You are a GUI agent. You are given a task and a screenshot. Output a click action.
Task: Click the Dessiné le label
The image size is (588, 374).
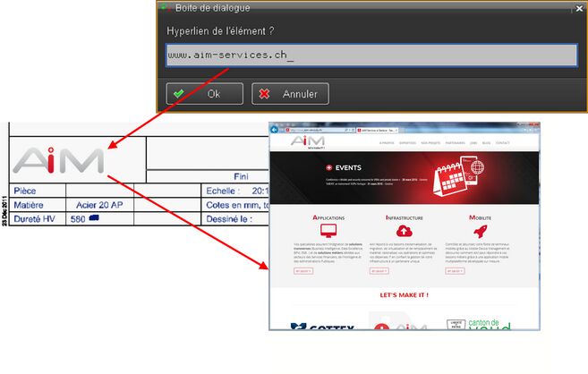(229, 219)
